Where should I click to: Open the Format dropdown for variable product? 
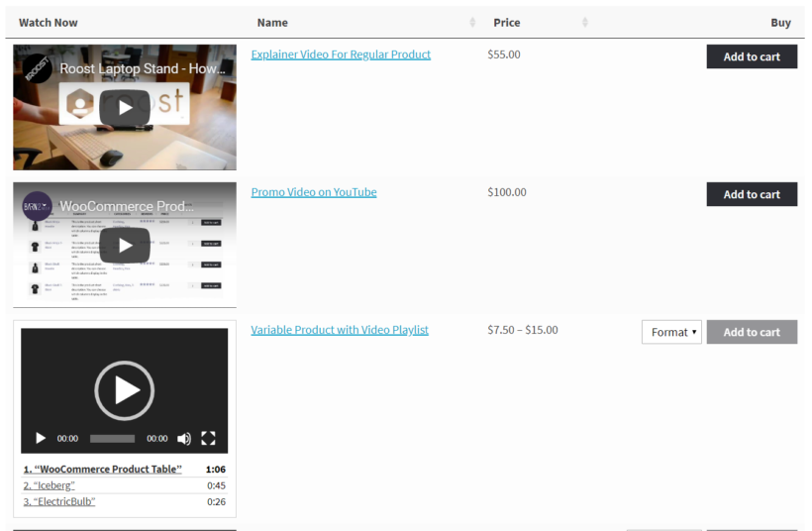pyautogui.click(x=671, y=332)
